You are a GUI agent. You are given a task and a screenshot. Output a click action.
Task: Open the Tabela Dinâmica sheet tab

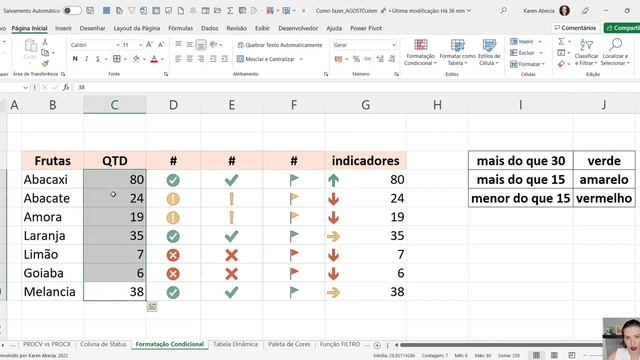[x=236, y=344]
